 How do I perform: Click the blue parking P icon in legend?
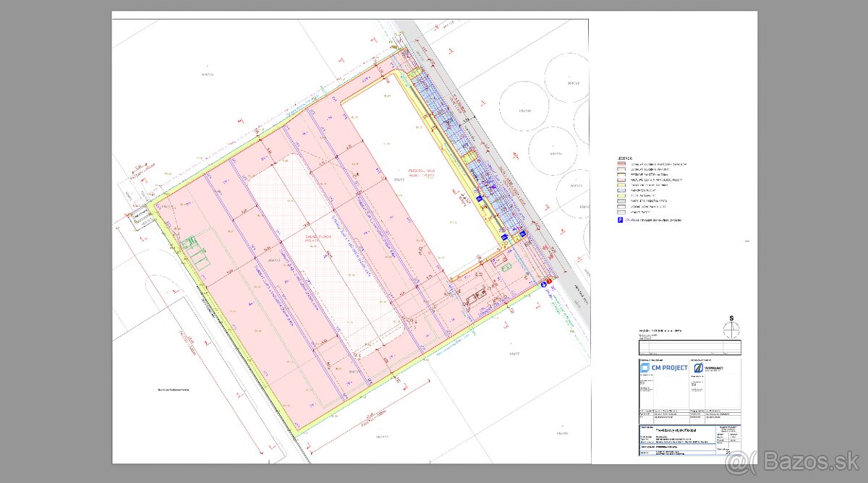(x=620, y=219)
